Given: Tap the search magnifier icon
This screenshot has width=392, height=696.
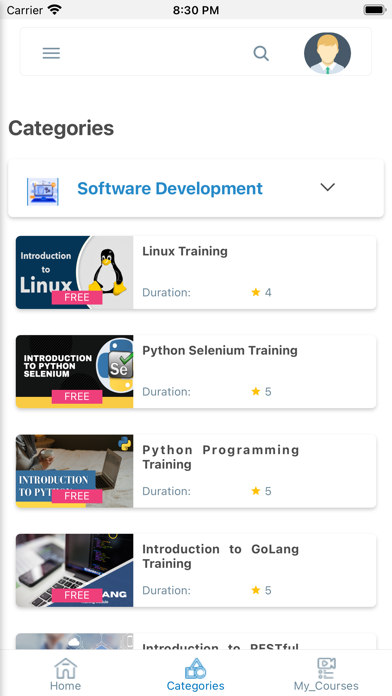Looking at the screenshot, I should coord(261,53).
